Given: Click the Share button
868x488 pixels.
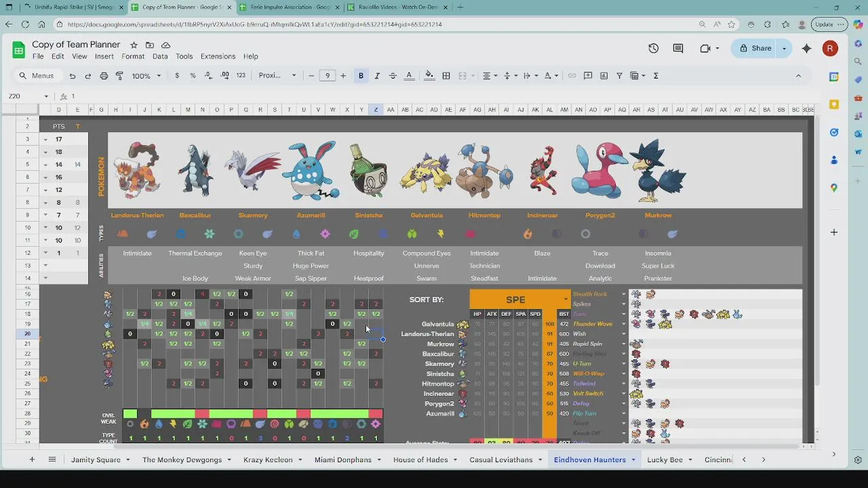Looking at the screenshot, I should click(755, 48).
